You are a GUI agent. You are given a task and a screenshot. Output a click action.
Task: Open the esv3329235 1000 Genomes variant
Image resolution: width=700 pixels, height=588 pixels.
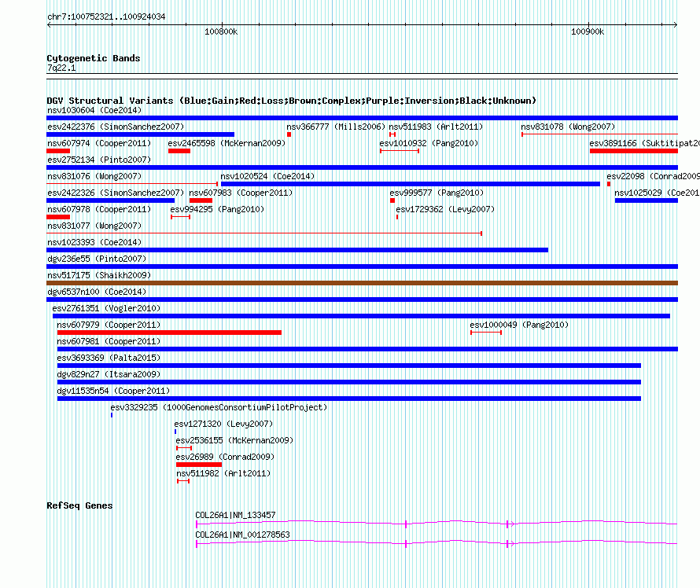[112, 414]
